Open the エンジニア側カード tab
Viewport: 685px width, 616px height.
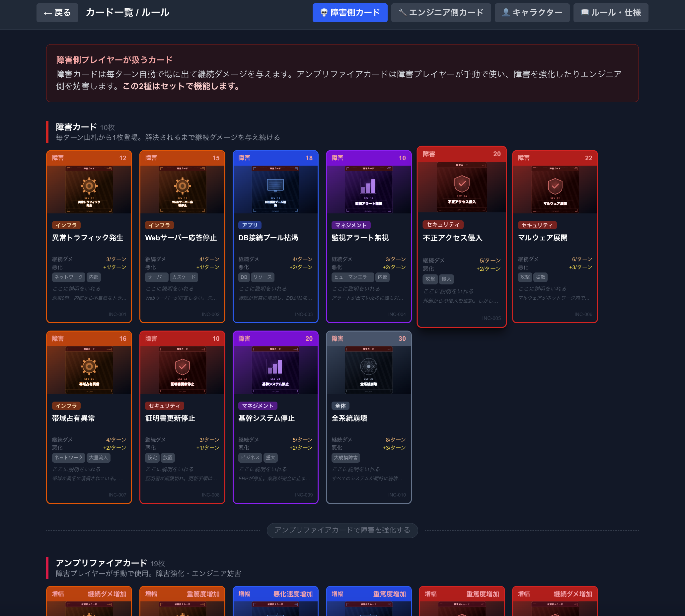tap(441, 13)
